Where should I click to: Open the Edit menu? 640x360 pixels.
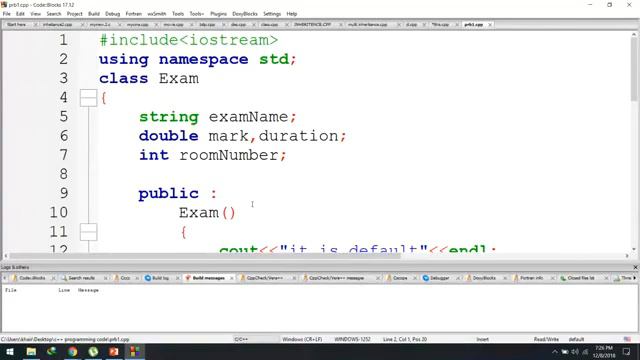coord(20,14)
